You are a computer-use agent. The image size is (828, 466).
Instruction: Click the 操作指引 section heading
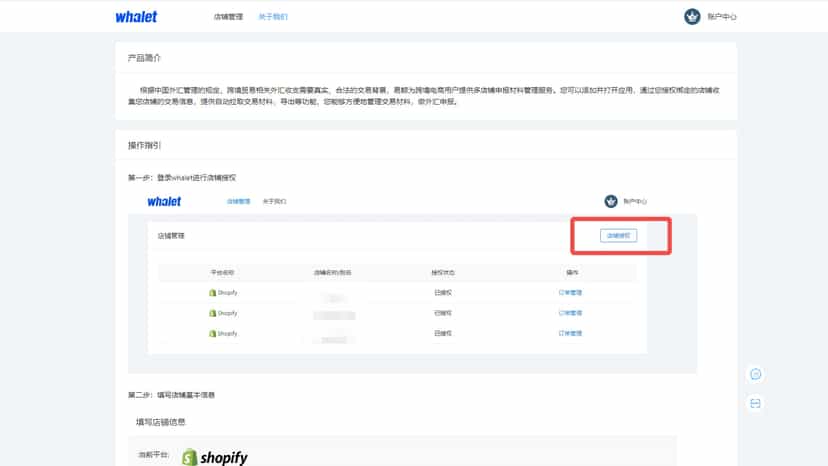144,145
